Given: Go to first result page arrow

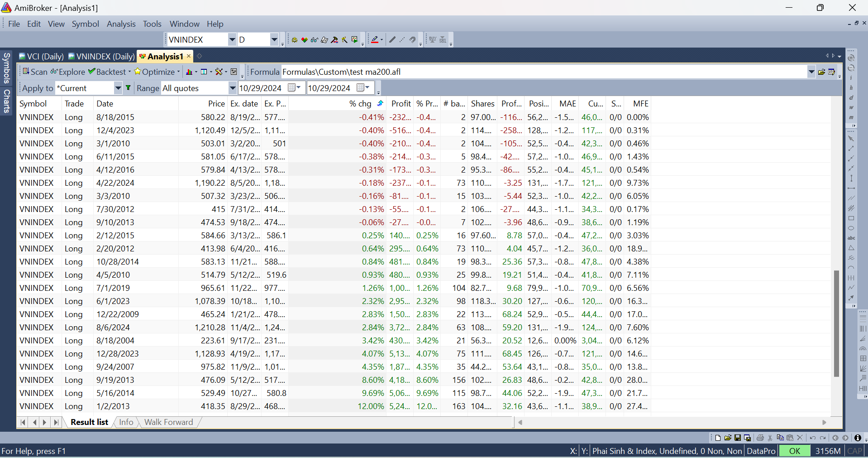Looking at the screenshot, I should coord(23,422).
